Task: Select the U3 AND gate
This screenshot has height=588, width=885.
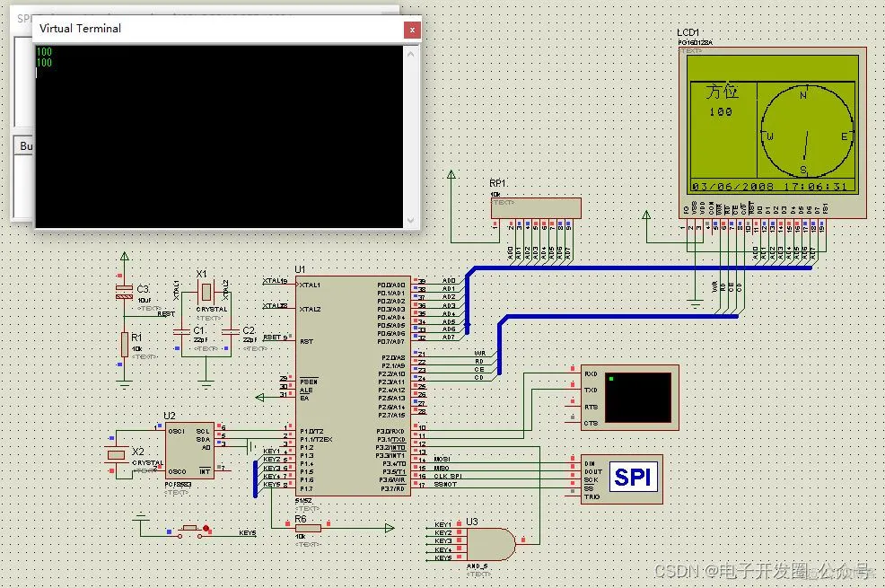Action: click(x=491, y=544)
